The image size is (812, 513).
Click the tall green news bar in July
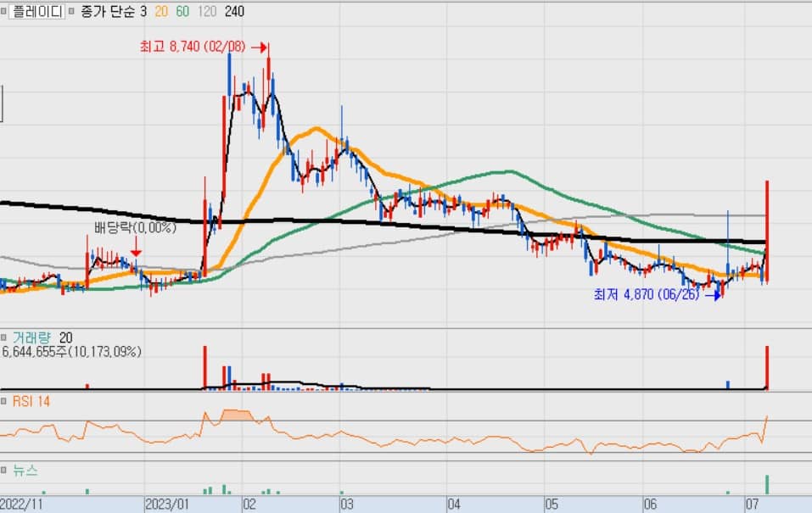(x=767, y=484)
